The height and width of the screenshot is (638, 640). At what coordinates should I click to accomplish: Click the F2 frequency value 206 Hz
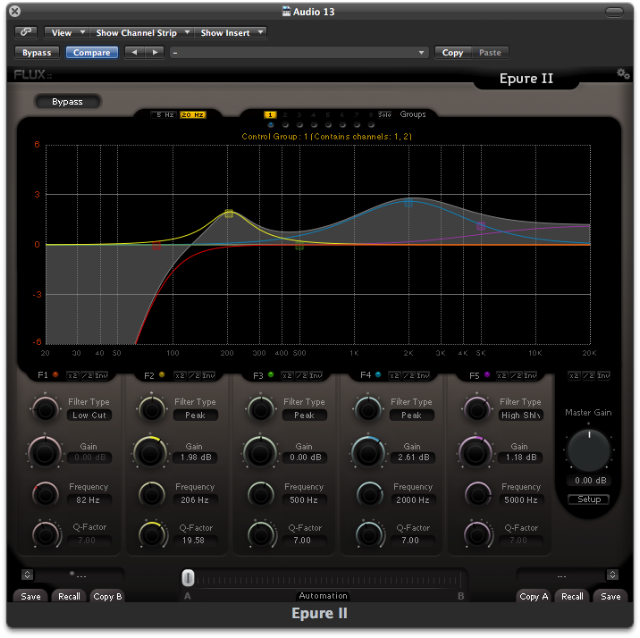[195, 500]
